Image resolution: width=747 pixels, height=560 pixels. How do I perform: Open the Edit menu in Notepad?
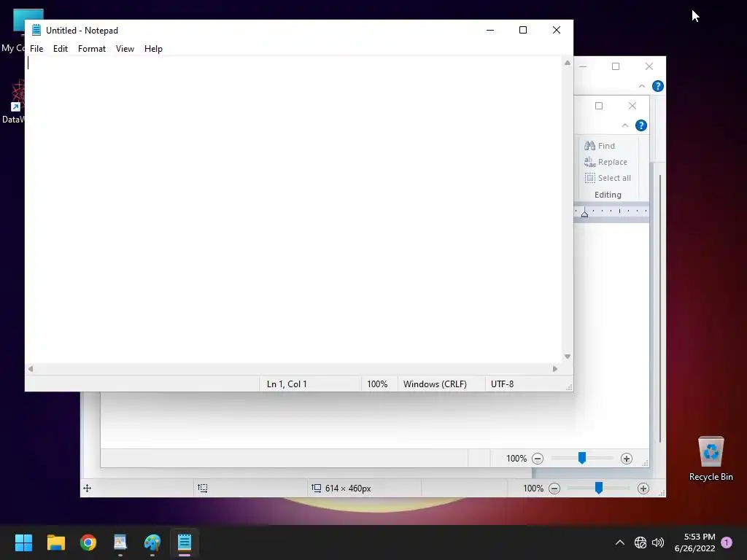point(60,49)
